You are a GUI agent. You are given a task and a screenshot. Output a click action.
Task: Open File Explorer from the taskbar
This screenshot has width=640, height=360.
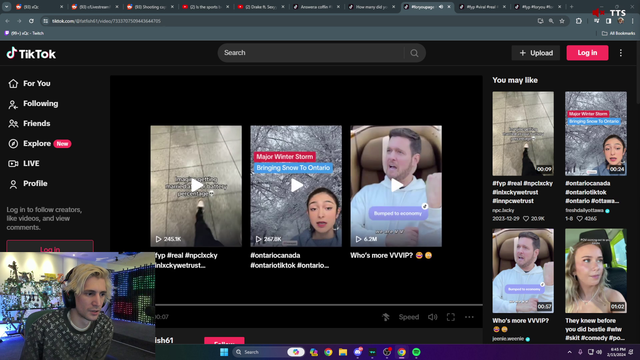343,352
